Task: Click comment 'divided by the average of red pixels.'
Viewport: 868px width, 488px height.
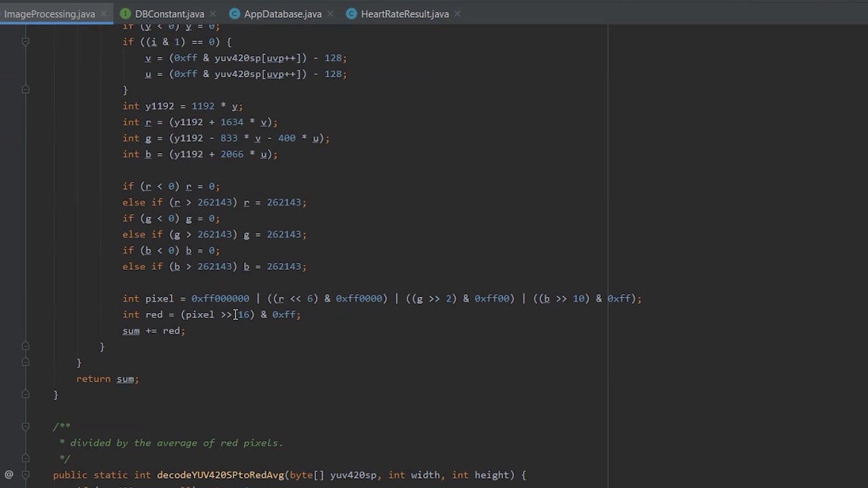Action: (x=176, y=443)
